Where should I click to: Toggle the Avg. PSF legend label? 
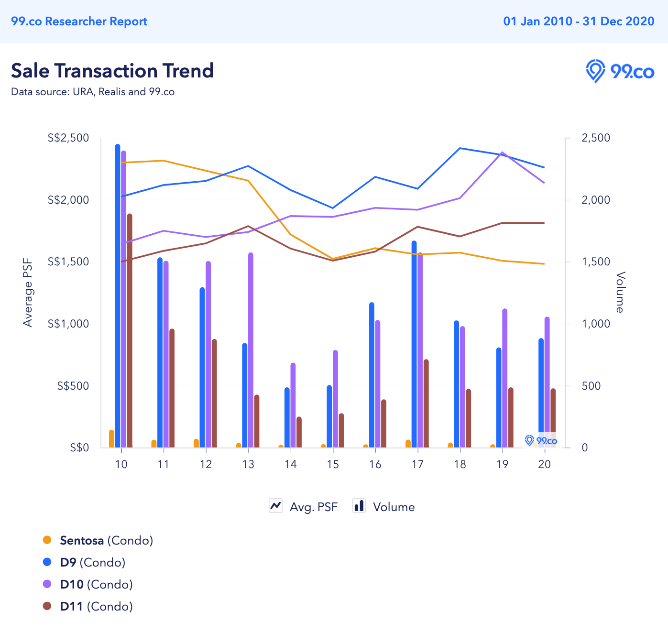(314, 507)
